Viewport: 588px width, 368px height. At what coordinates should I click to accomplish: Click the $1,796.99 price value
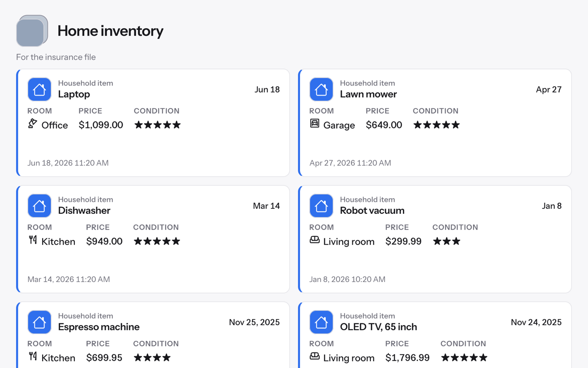tap(407, 358)
